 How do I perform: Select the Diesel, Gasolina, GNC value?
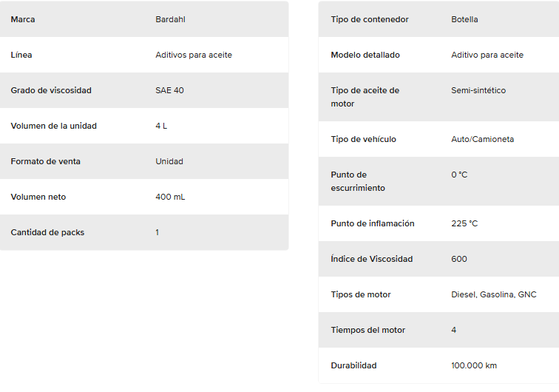pos(494,294)
